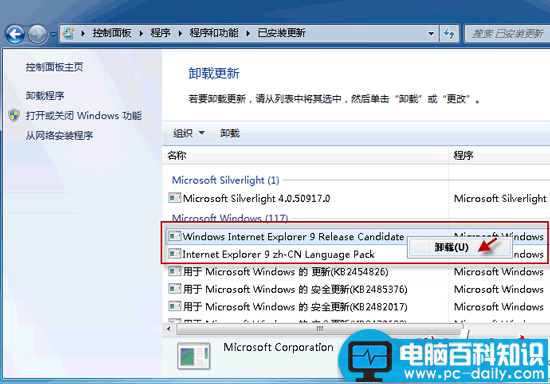Viewport: 550px width, 384px height.
Task: Sort list by 程序 column header
Action: [499, 155]
